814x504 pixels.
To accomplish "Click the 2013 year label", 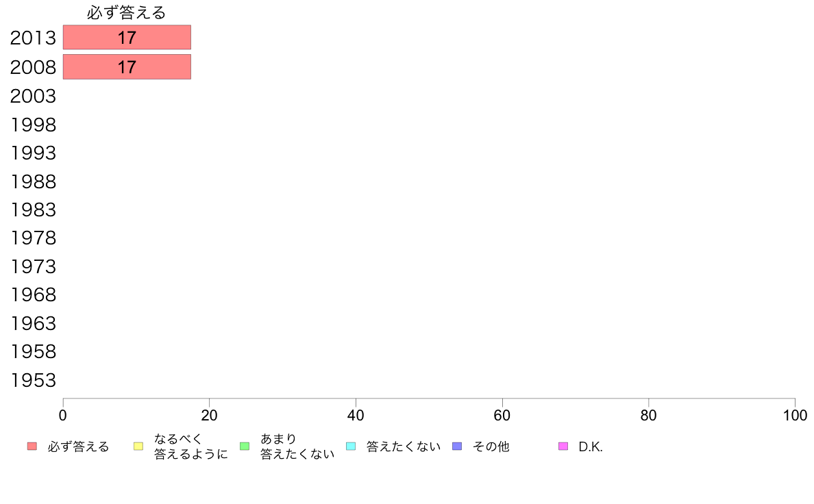I will point(33,38).
